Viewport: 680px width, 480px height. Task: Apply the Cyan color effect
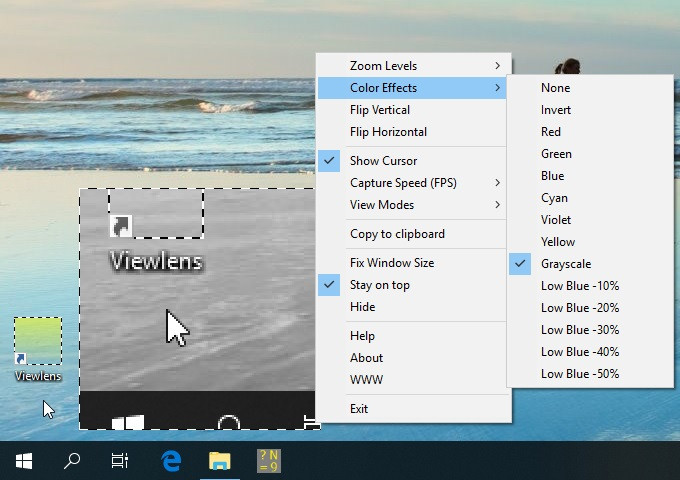[x=590, y=198]
